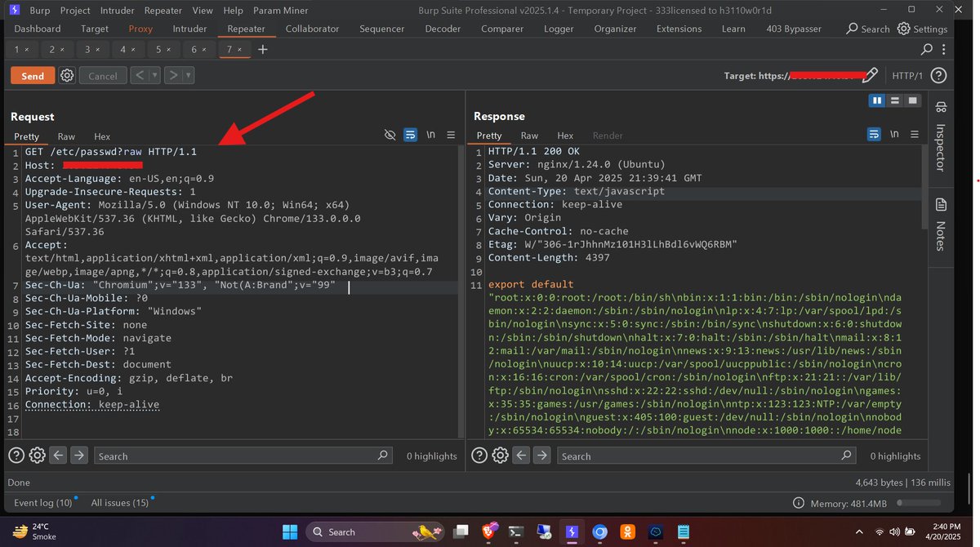Click the Send button
This screenshot has width=980, height=547.
(x=33, y=75)
